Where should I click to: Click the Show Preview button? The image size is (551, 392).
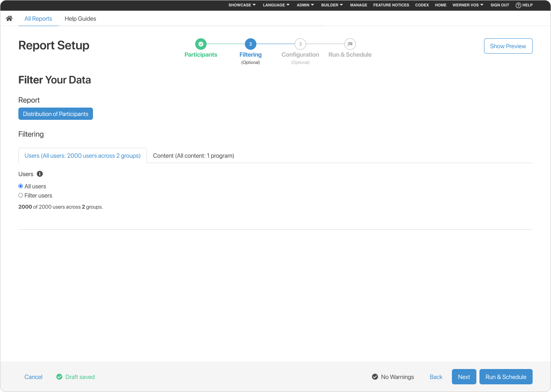[508, 46]
